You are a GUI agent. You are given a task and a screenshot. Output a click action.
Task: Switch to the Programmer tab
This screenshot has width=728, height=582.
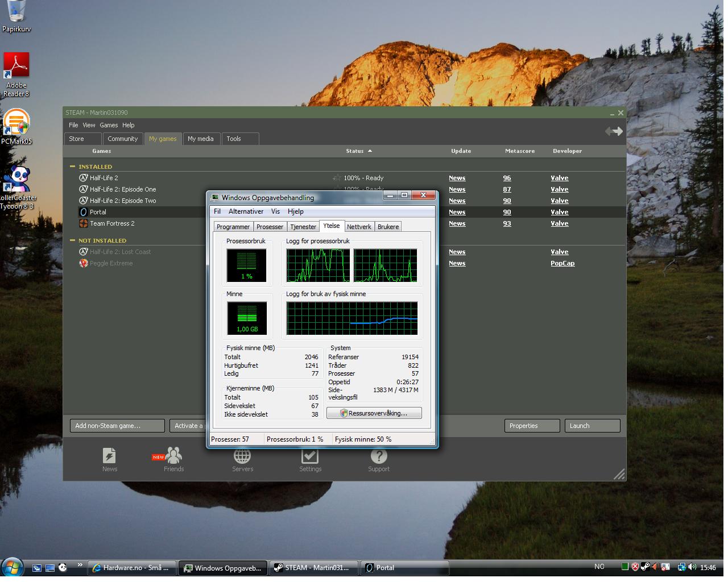233,227
